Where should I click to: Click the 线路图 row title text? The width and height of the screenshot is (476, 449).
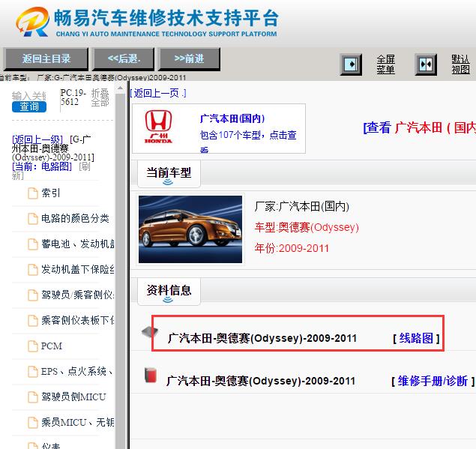click(262, 338)
